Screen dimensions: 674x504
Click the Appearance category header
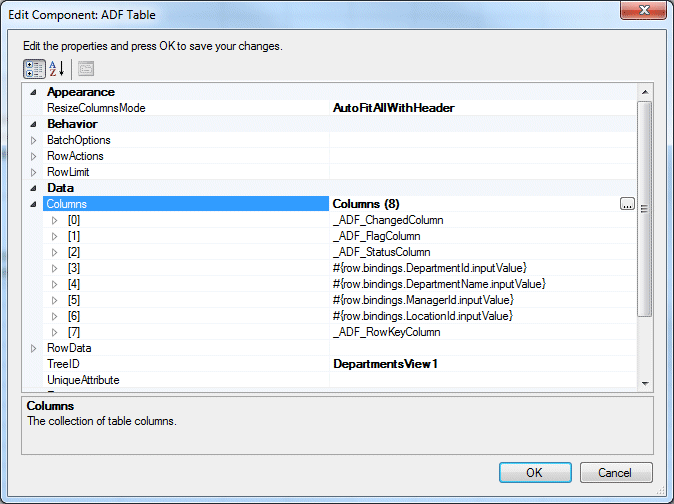click(x=81, y=92)
